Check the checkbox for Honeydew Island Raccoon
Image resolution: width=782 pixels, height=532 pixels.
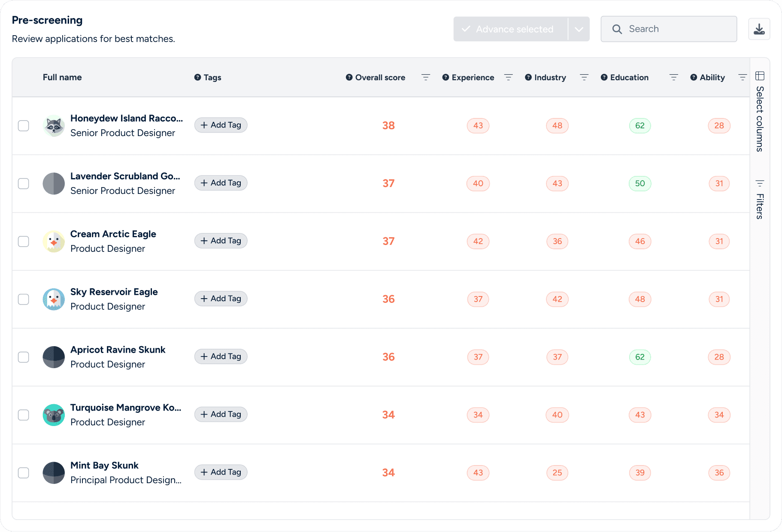tap(24, 126)
